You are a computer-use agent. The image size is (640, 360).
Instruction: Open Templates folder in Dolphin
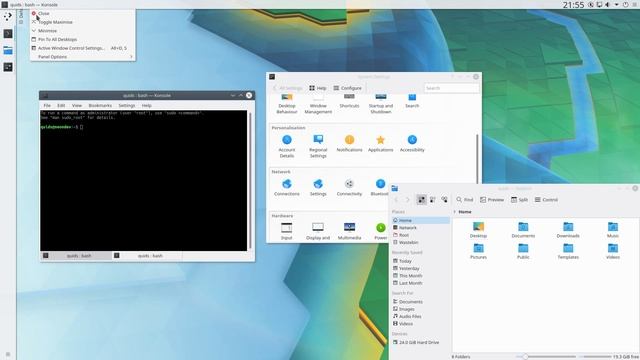568,251
